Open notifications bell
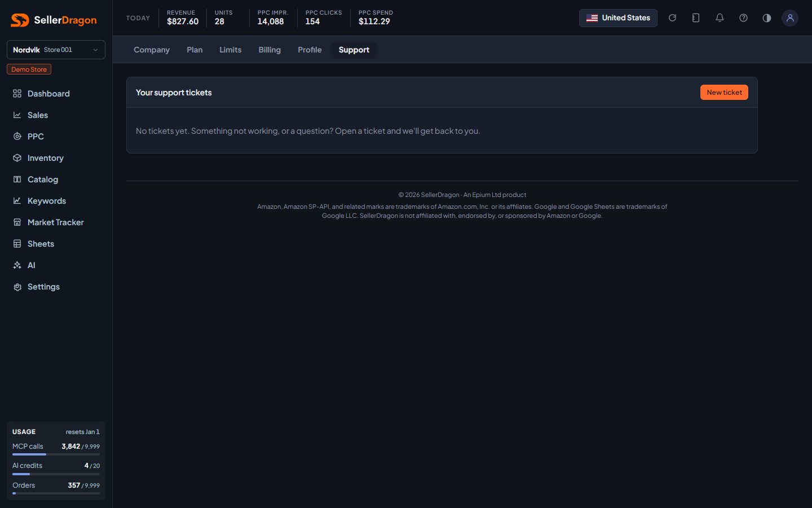Viewport: 812px width, 508px height. click(720, 18)
